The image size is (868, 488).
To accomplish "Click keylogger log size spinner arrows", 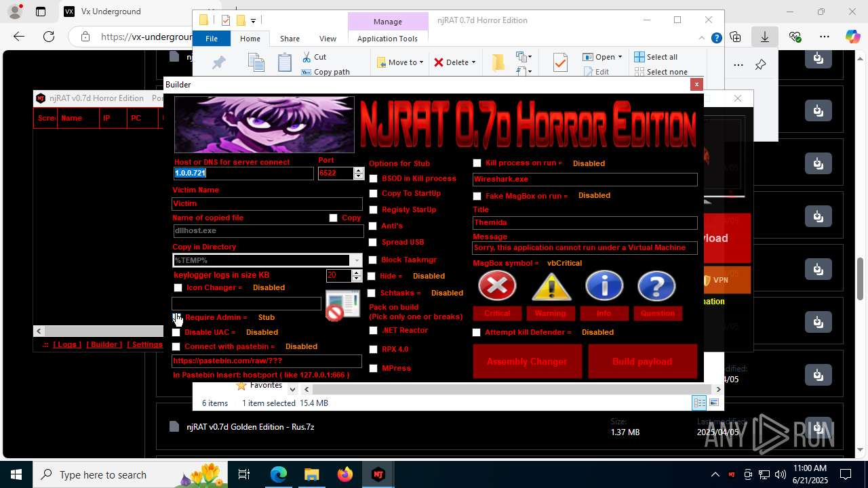I will [x=357, y=275].
